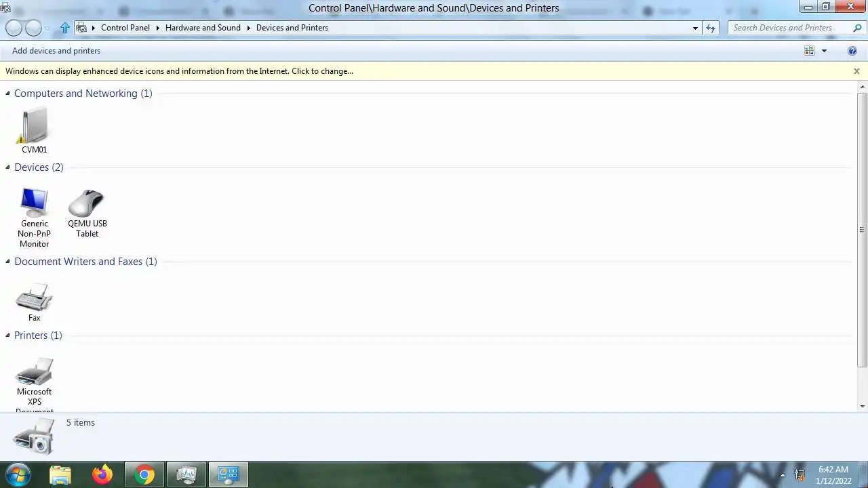This screenshot has height=488, width=868.
Task: Click the details pane printer camera icon
Action: (x=34, y=436)
